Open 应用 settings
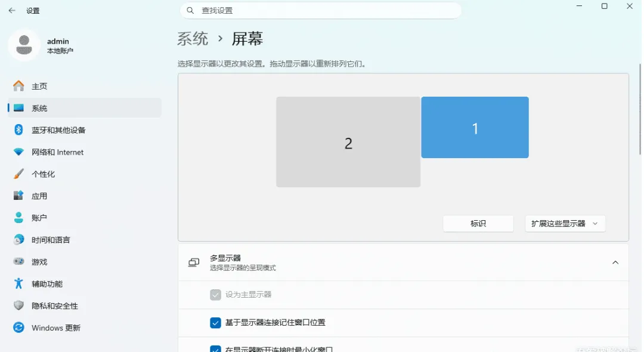The image size is (644, 352). coord(85,196)
